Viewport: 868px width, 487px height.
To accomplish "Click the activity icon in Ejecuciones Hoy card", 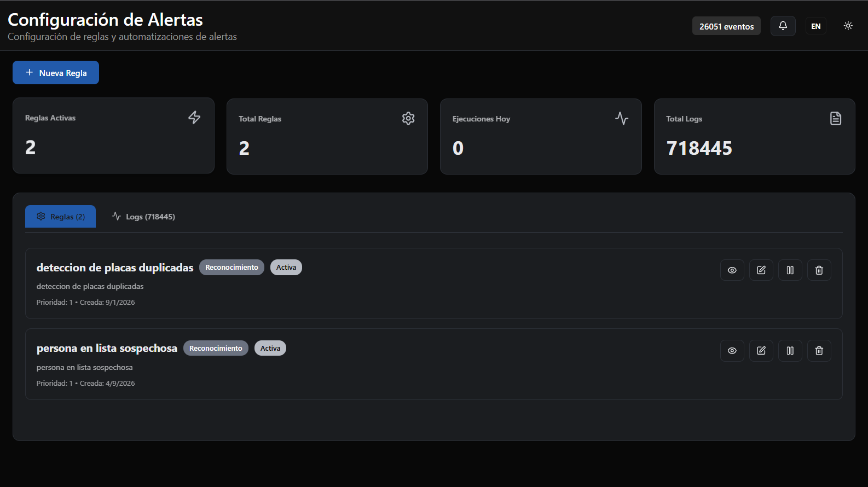I will [622, 118].
